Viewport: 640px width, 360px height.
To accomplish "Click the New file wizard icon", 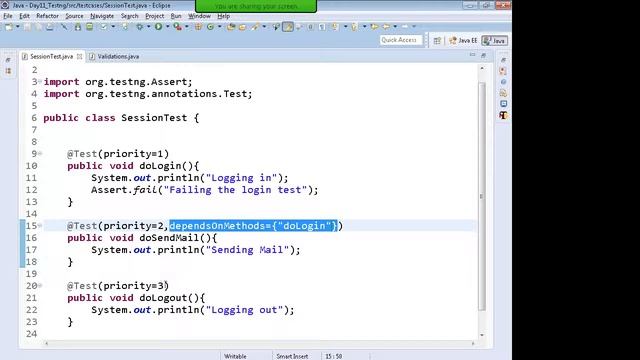I will (9, 27).
